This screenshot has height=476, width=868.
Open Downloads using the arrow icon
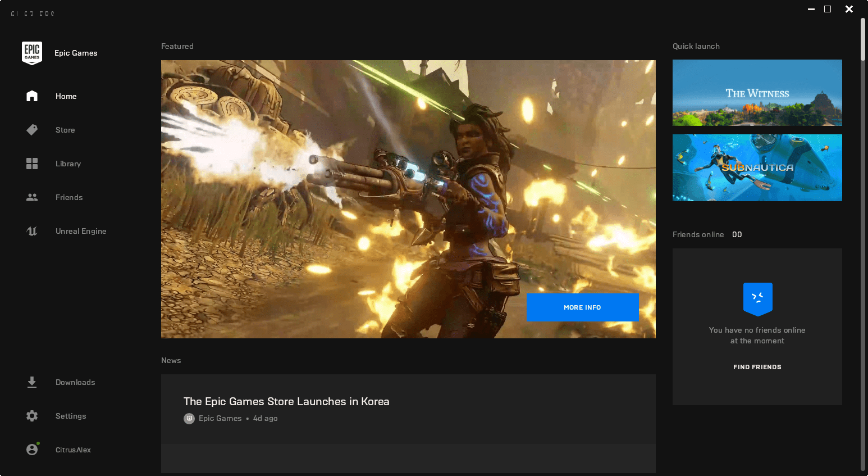coord(32,382)
